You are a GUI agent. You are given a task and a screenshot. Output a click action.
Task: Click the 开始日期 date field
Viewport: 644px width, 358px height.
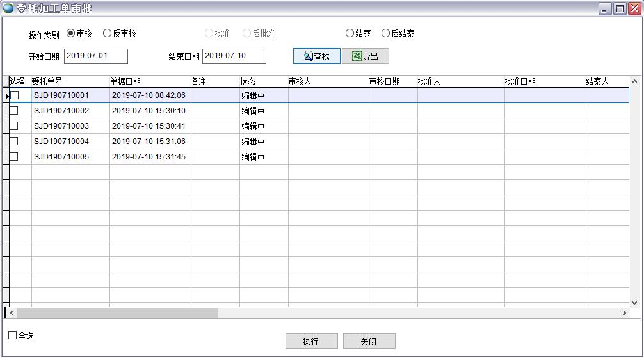pyautogui.click(x=96, y=56)
